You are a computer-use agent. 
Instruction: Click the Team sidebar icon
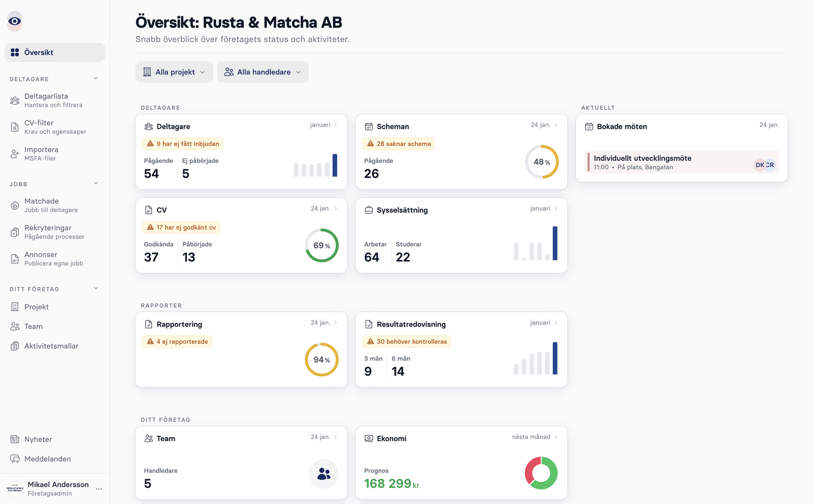(x=14, y=326)
